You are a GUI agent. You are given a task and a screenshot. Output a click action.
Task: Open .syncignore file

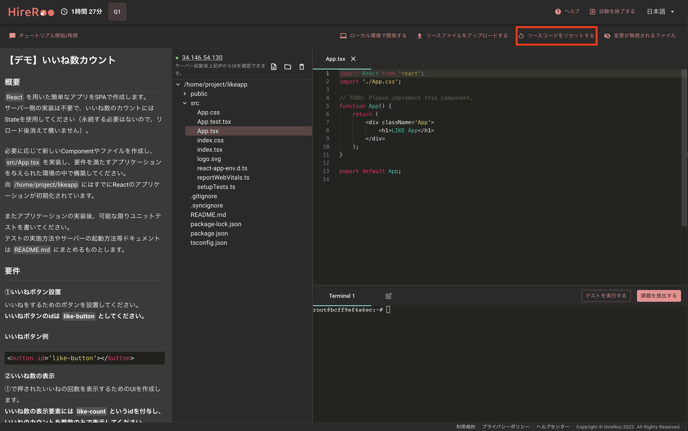(207, 205)
